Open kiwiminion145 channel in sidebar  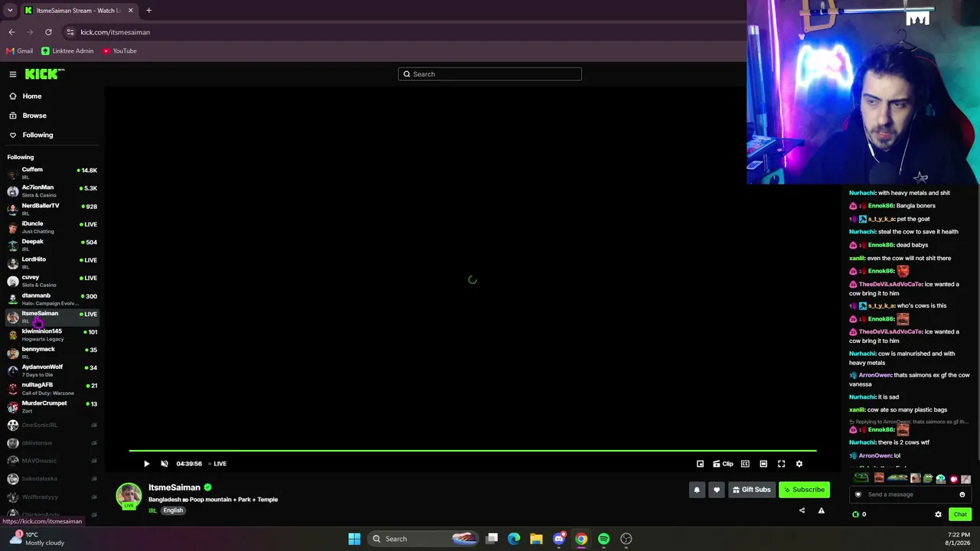click(52, 334)
